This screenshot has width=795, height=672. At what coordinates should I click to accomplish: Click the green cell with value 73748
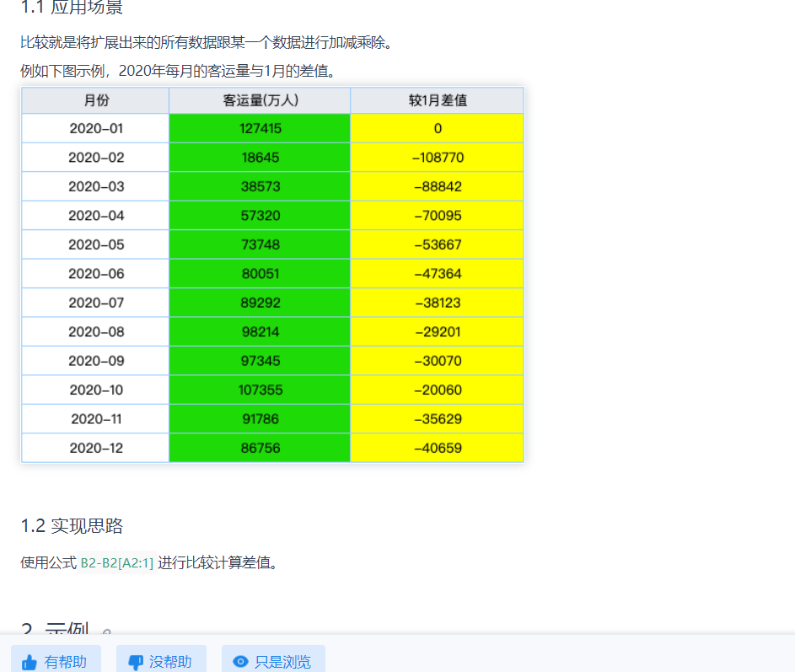coord(260,245)
